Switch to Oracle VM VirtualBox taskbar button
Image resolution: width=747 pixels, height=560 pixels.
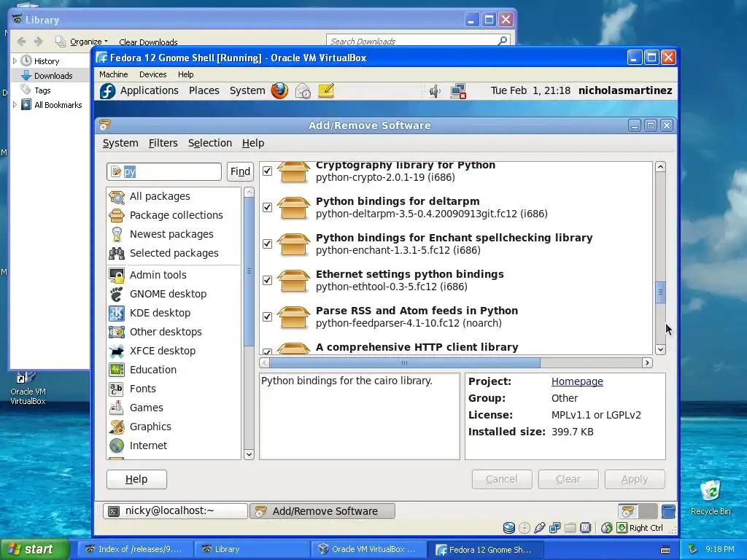[x=368, y=550]
